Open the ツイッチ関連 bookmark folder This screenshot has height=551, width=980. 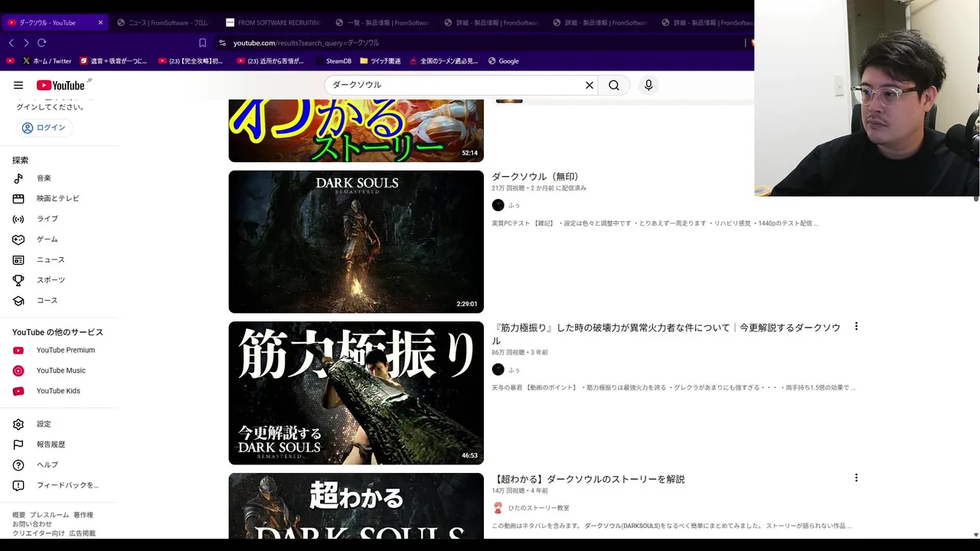[x=380, y=61]
